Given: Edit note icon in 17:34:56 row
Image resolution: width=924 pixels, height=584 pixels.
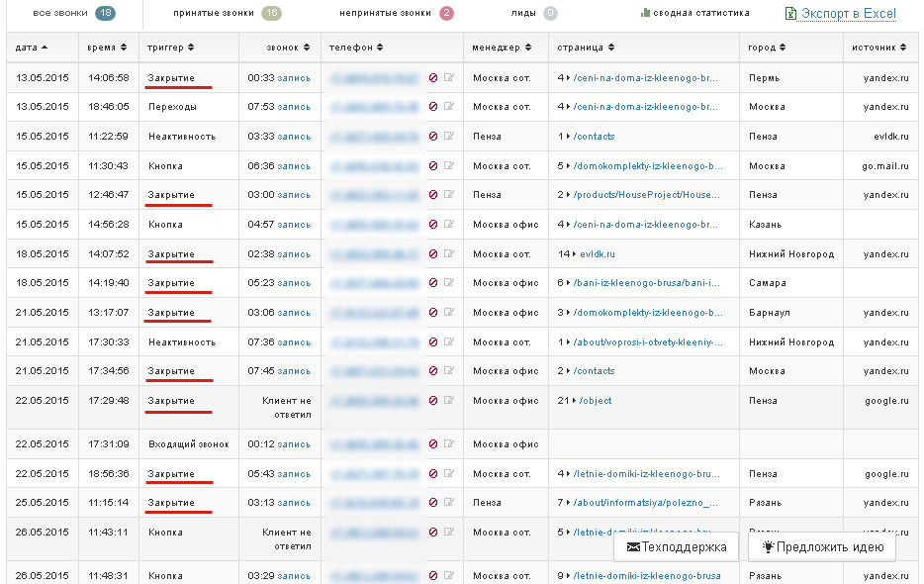Looking at the screenshot, I should [x=449, y=370].
